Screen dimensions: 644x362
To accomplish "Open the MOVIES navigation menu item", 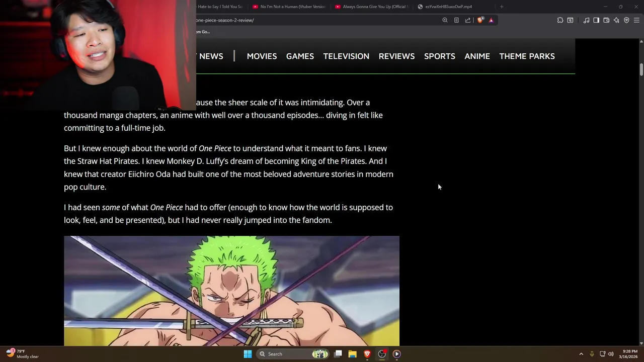I will point(262,56).
